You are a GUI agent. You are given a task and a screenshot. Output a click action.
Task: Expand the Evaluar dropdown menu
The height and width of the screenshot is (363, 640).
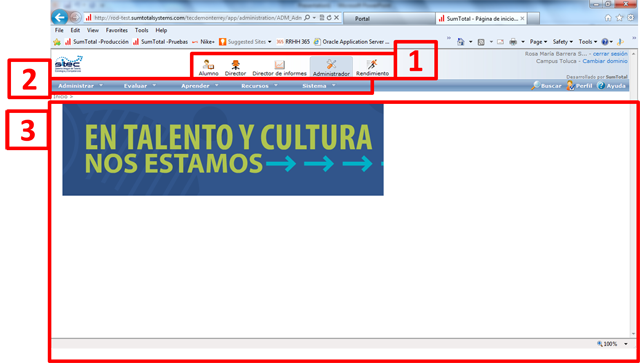(x=140, y=86)
